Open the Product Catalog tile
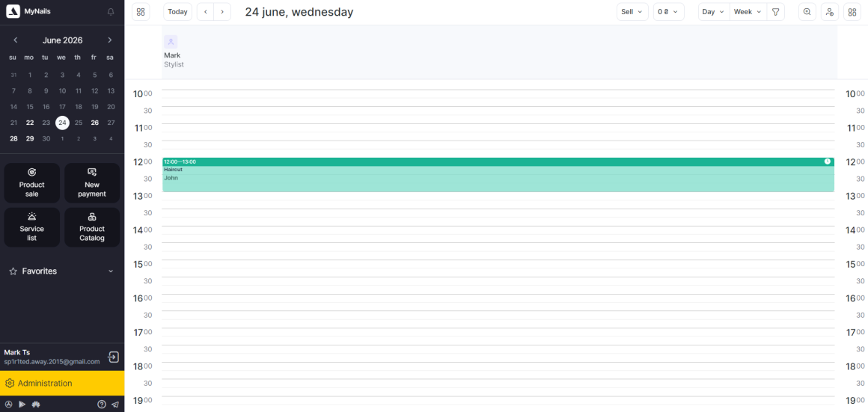The width and height of the screenshot is (868, 412). coord(92,227)
